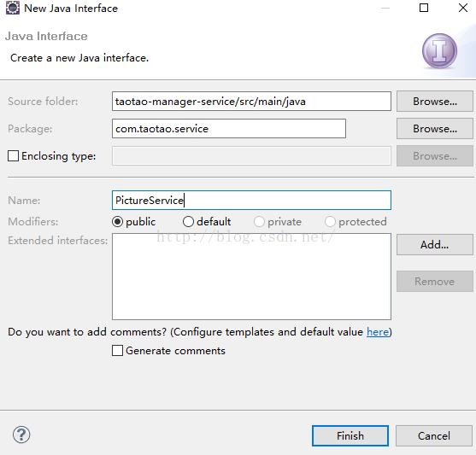This screenshot has width=476, height=455.
Task: Select the default modifier radio button
Action: click(188, 222)
